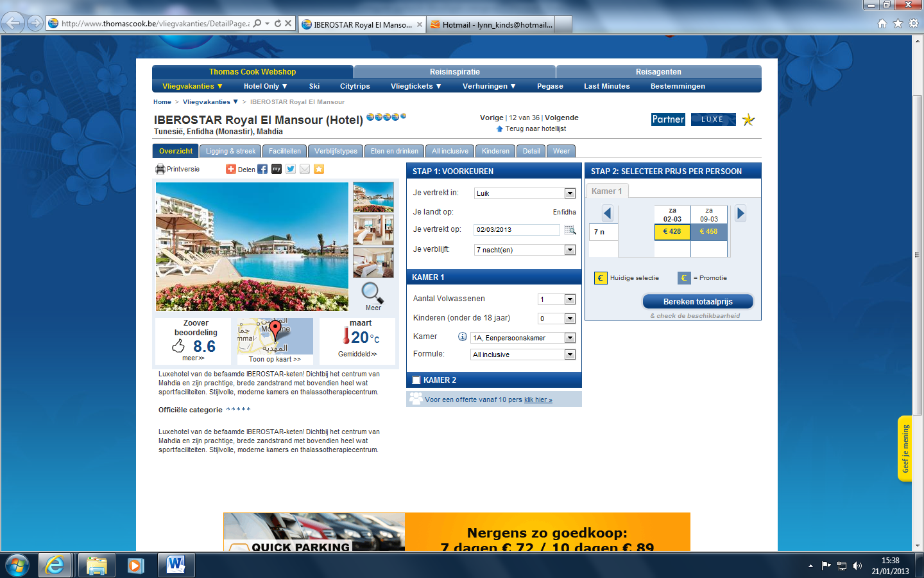Switch to the Ligging & streek tab
Image resolution: width=924 pixels, height=578 pixels.
coord(230,151)
